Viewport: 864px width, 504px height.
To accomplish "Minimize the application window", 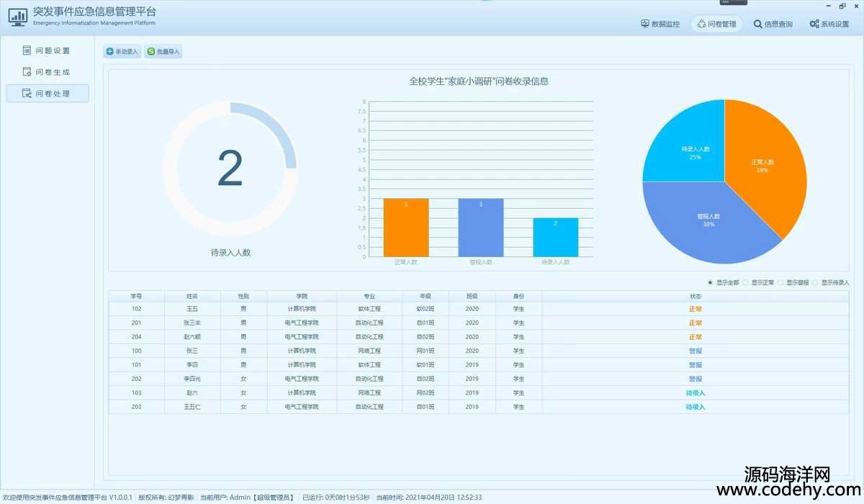I will tap(829, 6).
